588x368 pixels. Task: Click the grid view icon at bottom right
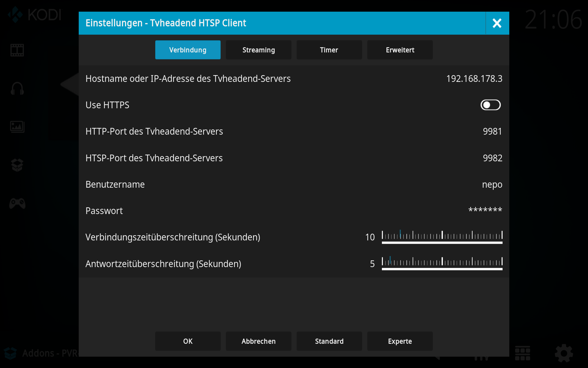[522, 353]
